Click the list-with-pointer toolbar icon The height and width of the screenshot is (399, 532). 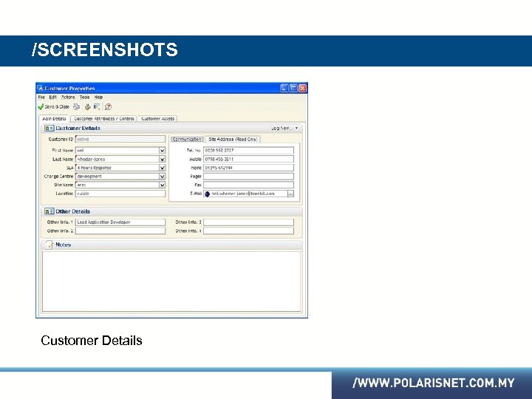[97, 107]
